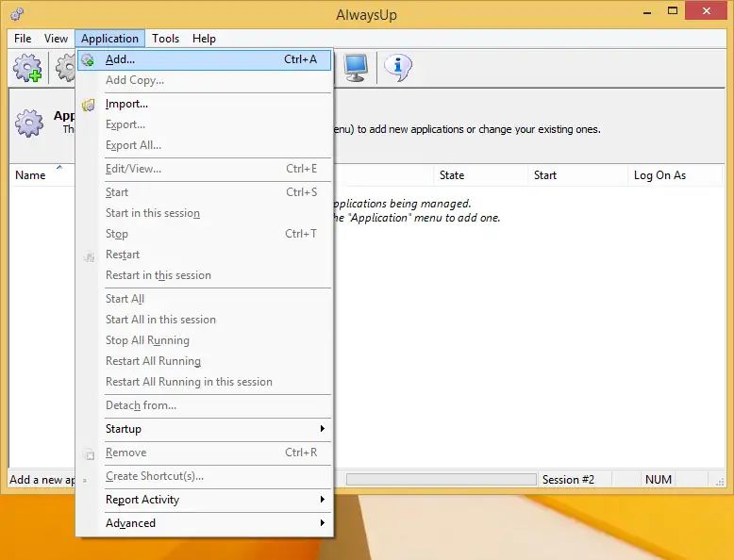This screenshot has height=560, width=734.
Task: Click the NUM status bar indicator
Action: tap(659, 480)
